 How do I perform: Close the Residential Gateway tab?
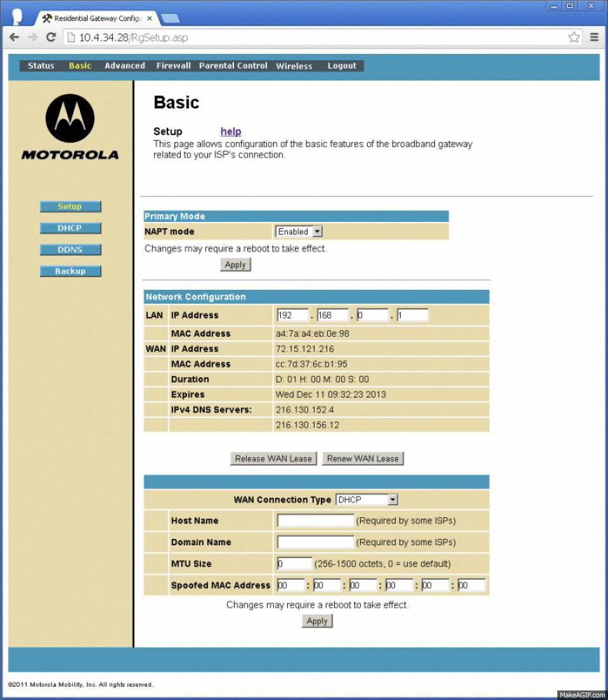[150, 18]
